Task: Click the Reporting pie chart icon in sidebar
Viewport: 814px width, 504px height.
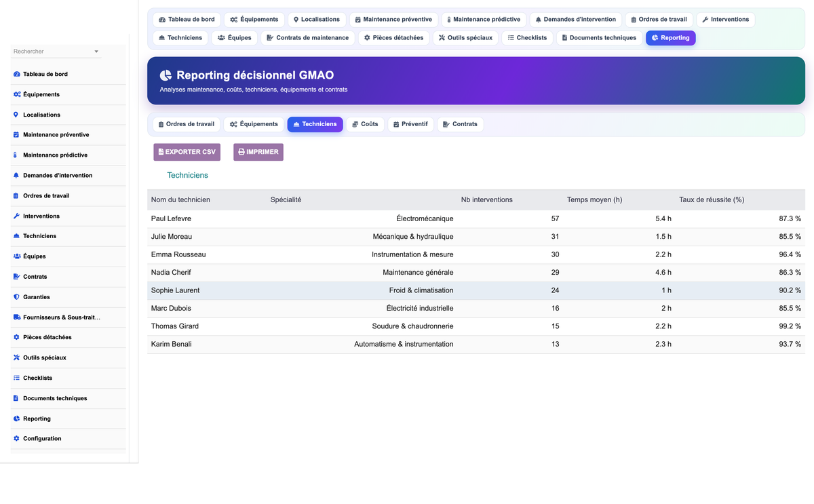Action: pyautogui.click(x=16, y=419)
